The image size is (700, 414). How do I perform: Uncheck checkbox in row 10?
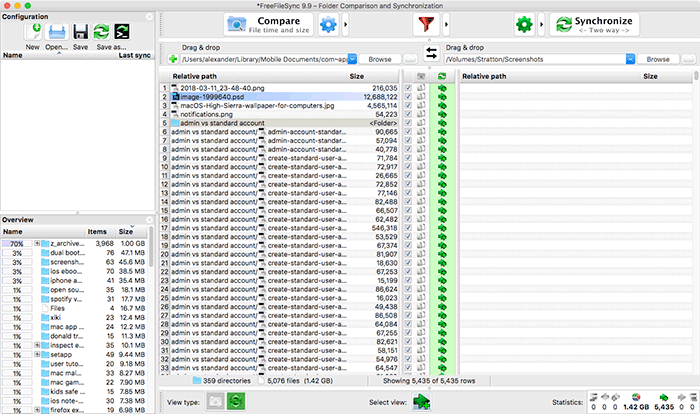point(408,167)
